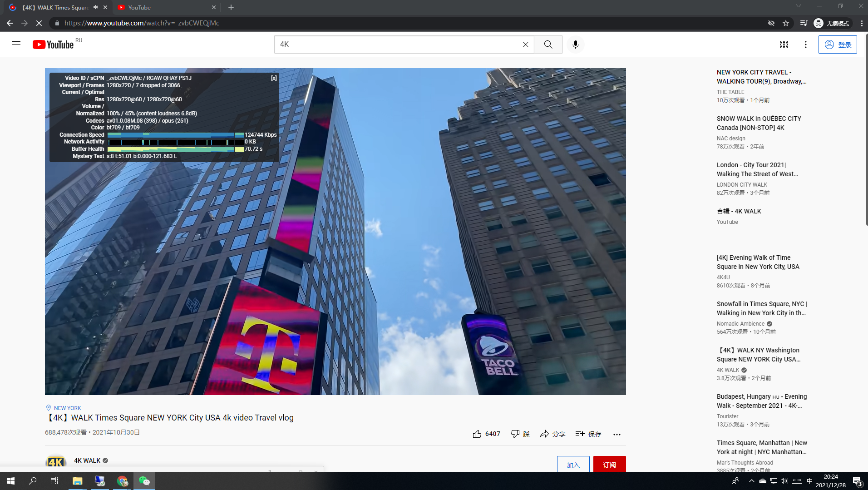Viewport: 868px width, 490px height.
Task: Open more actions ellipsis under video
Action: tap(616, 434)
